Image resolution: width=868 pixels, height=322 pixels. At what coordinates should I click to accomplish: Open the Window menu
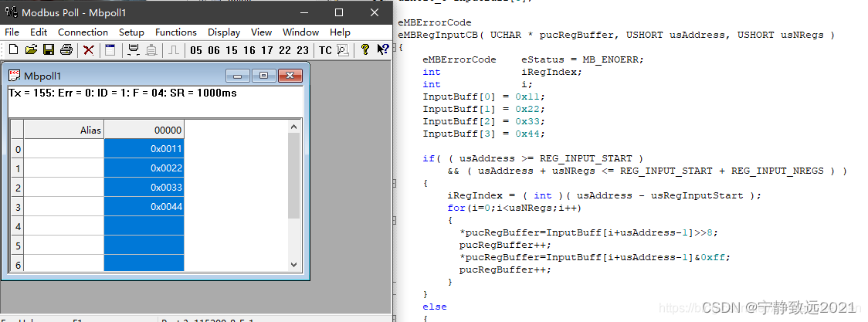[x=300, y=32]
